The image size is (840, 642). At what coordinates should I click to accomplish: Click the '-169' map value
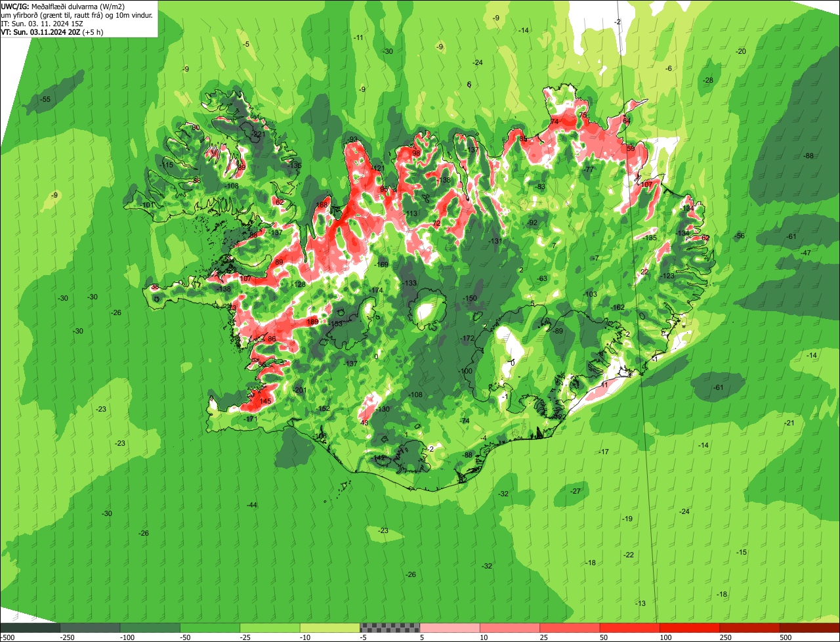(381, 265)
